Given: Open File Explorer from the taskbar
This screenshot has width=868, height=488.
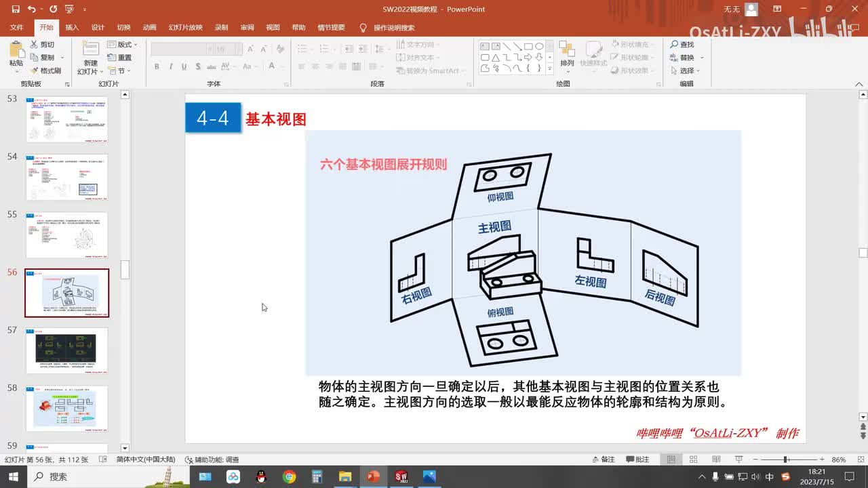Looking at the screenshot, I should click(345, 476).
